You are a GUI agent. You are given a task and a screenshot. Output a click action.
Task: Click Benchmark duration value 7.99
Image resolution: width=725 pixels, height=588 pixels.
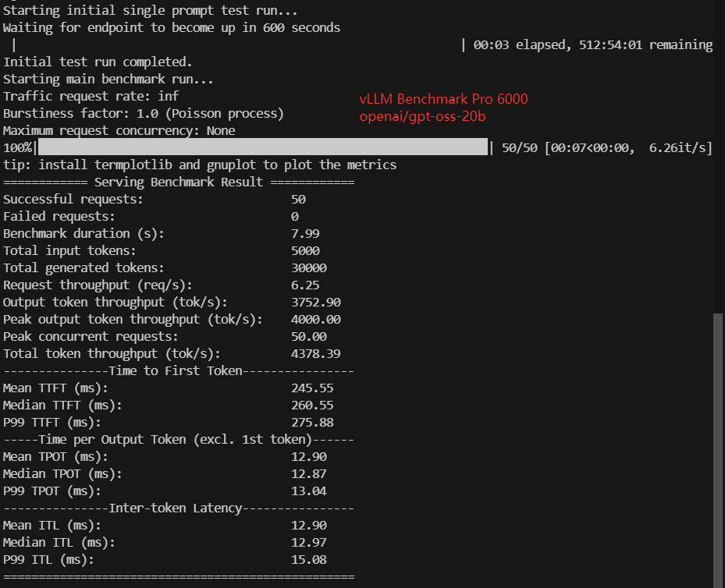click(305, 233)
